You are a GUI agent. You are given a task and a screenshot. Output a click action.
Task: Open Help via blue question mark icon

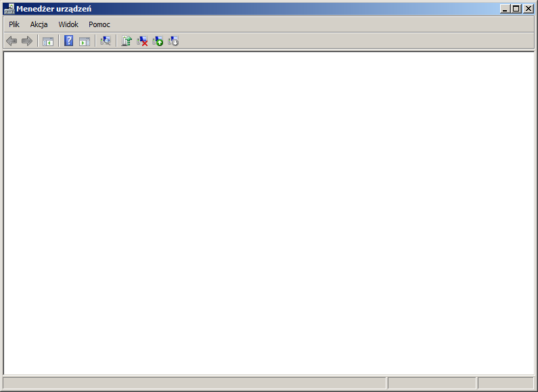68,41
